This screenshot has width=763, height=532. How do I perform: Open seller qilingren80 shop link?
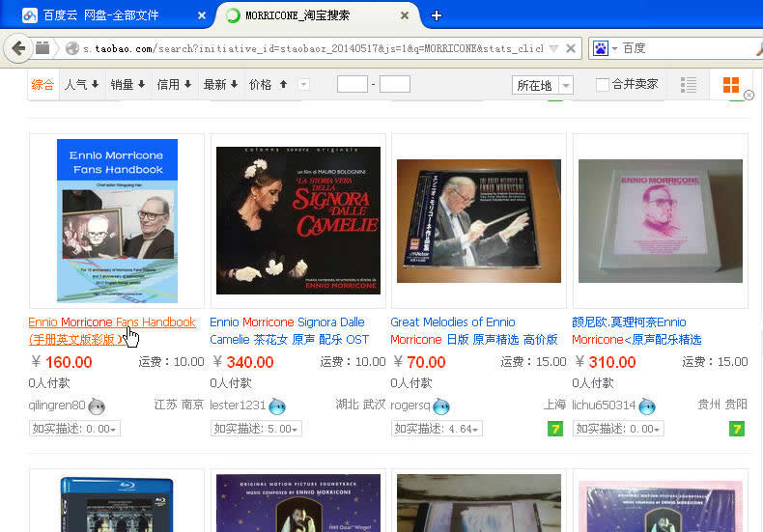point(57,406)
